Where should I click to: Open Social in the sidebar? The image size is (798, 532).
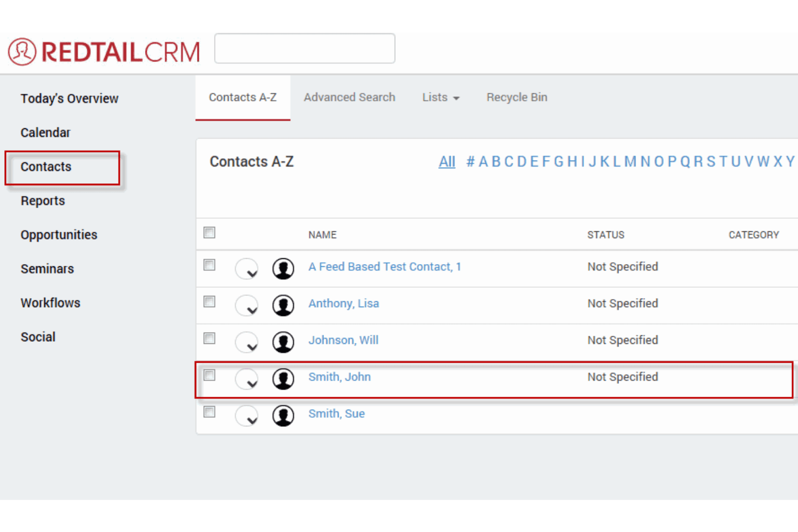tap(38, 337)
